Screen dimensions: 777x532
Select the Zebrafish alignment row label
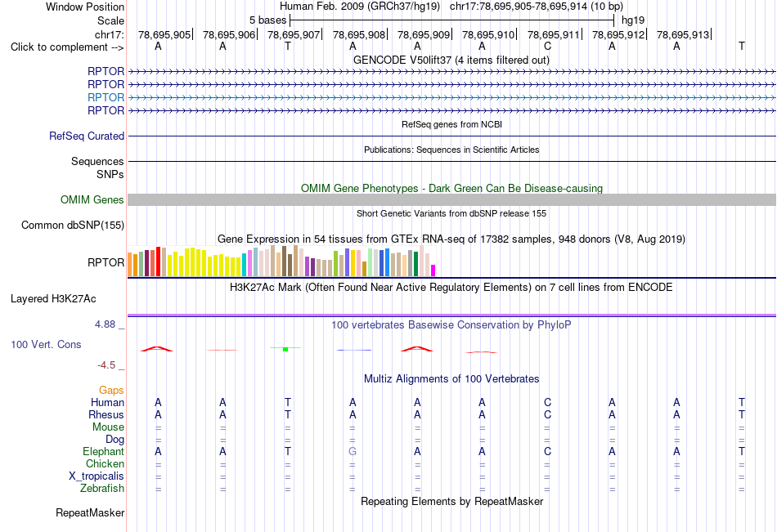tap(102, 489)
